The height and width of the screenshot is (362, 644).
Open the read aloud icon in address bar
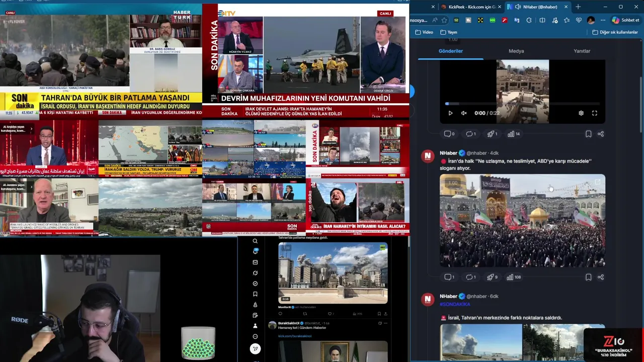click(435, 20)
